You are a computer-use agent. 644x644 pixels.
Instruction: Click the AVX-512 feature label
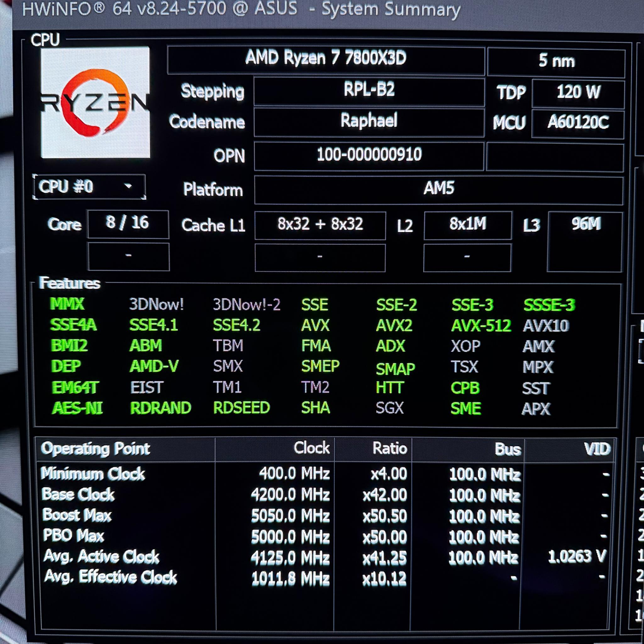click(481, 326)
